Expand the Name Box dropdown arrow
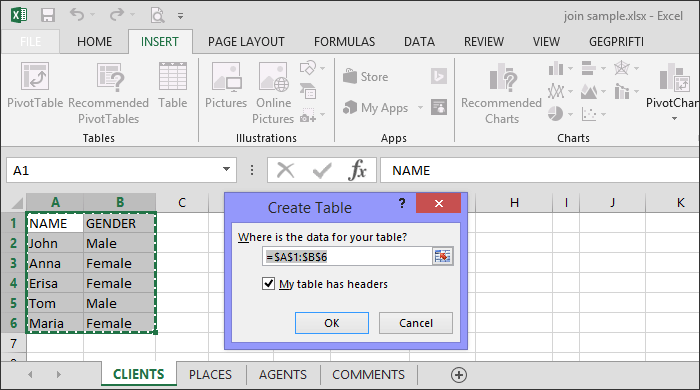 (x=226, y=170)
